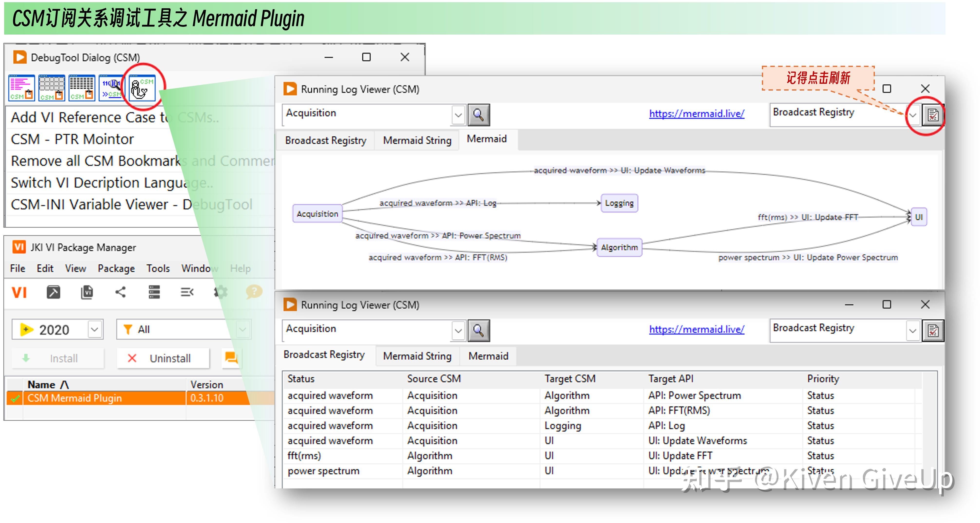Image resolution: width=980 pixels, height=523 pixels.
Task: Click VIPM hammer build icon
Action: click(53, 292)
